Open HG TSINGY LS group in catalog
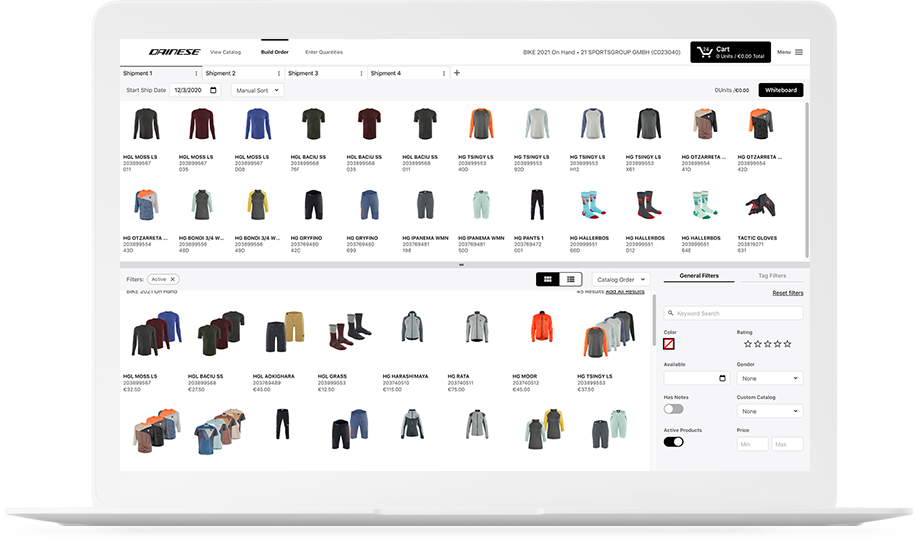This screenshot has width=917, height=538. point(609,333)
